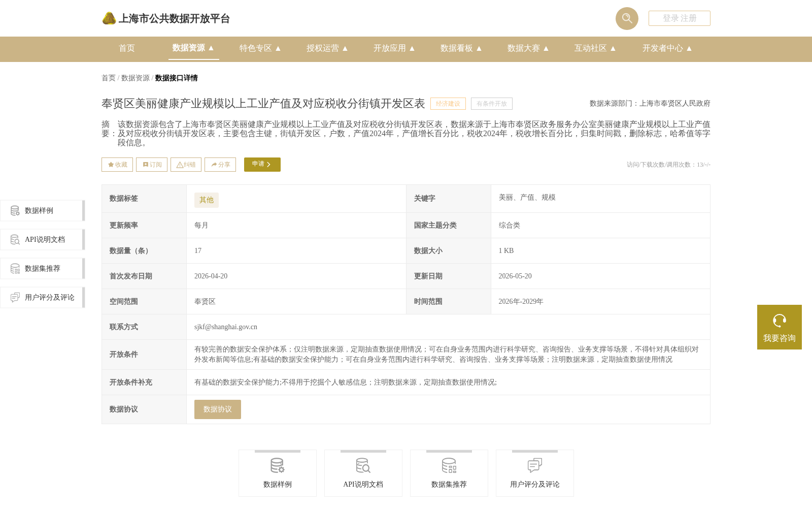812x508 pixels.
Task: Click bottom 用户评分及评论 card icon
Action: 535,465
